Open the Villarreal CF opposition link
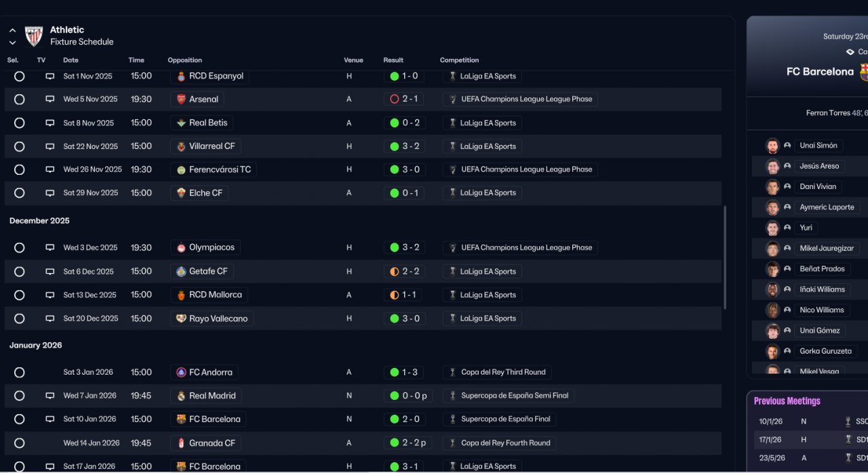This screenshot has height=473, width=868. coord(212,146)
